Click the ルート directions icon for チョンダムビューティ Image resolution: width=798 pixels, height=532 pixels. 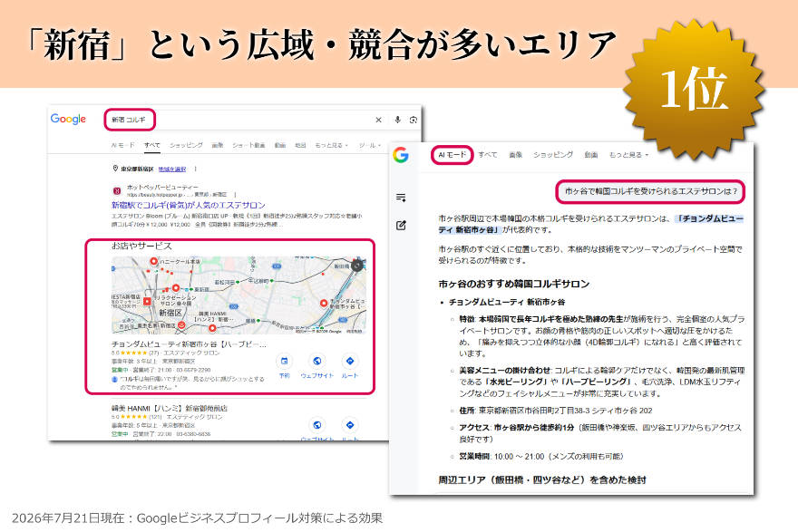point(350,361)
